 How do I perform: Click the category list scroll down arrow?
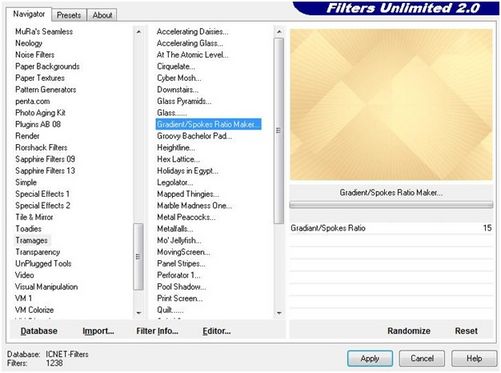tap(139, 313)
